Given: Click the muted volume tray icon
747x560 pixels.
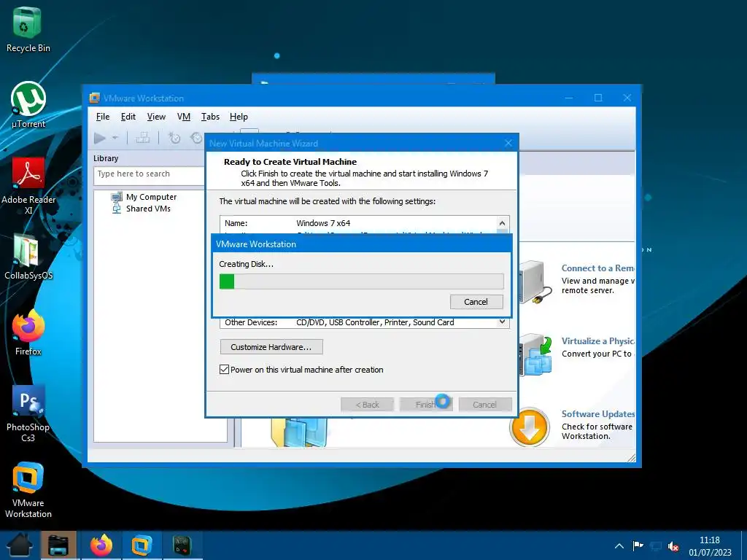Looking at the screenshot, I should 673,546.
